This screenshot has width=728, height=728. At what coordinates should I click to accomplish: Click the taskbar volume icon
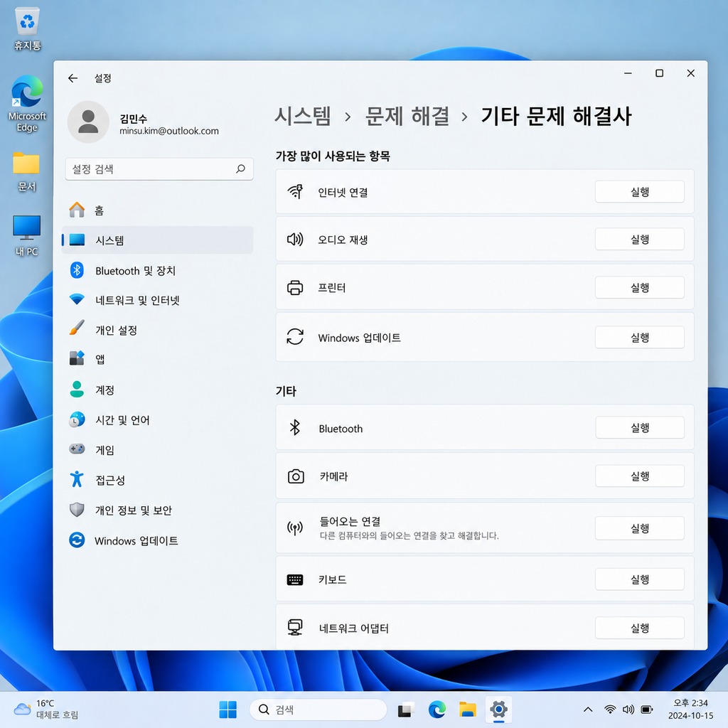[x=628, y=710]
